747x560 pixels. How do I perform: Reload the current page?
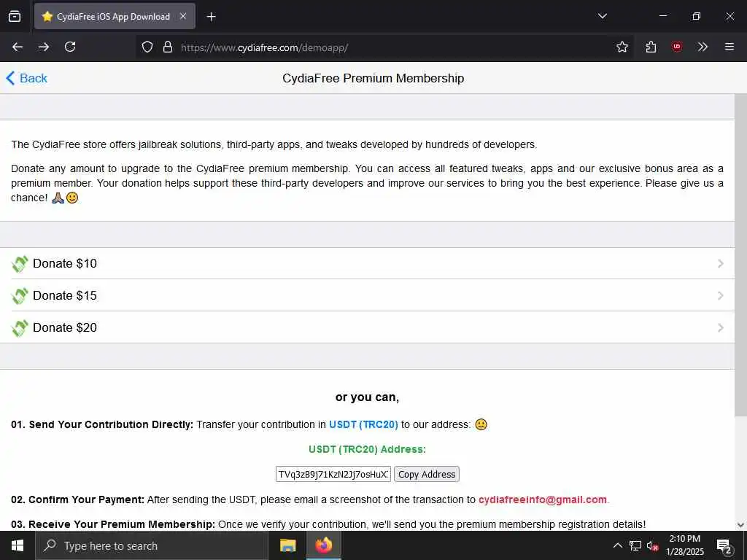coord(70,47)
